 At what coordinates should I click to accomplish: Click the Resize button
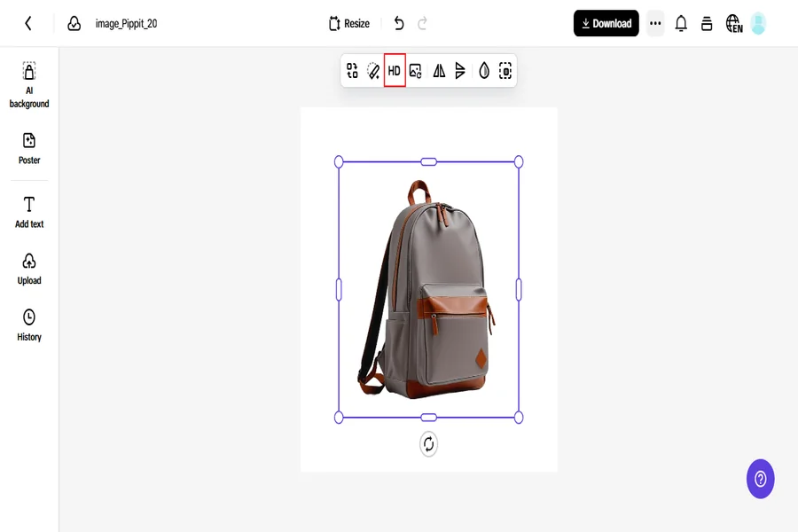pyautogui.click(x=349, y=24)
